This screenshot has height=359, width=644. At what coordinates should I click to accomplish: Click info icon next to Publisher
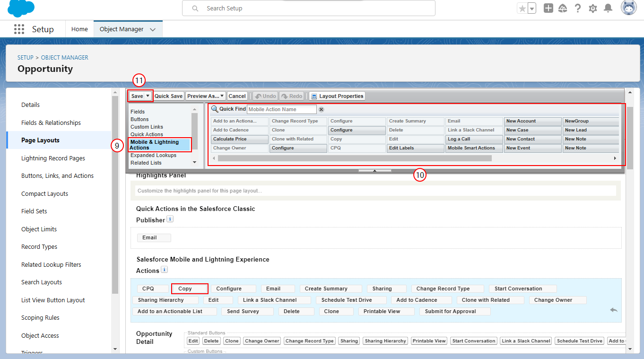[x=170, y=219]
